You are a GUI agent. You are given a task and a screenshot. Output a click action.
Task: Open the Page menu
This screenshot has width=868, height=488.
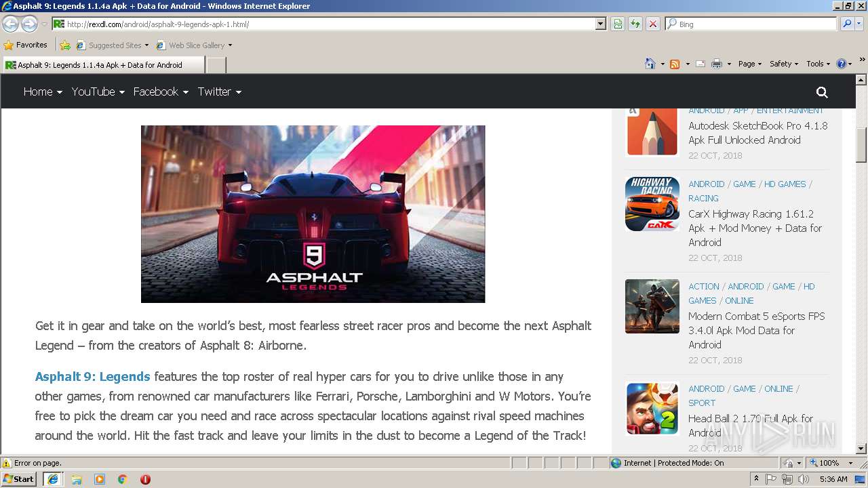(750, 64)
